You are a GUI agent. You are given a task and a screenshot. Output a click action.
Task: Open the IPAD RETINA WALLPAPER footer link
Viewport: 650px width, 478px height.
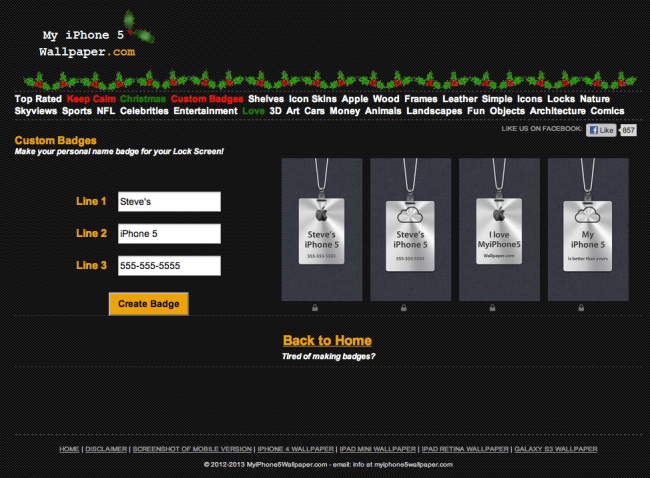[x=465, y=449]
